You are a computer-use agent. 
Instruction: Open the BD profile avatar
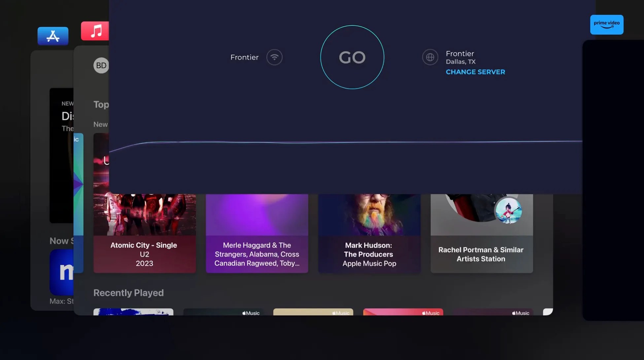101,65
